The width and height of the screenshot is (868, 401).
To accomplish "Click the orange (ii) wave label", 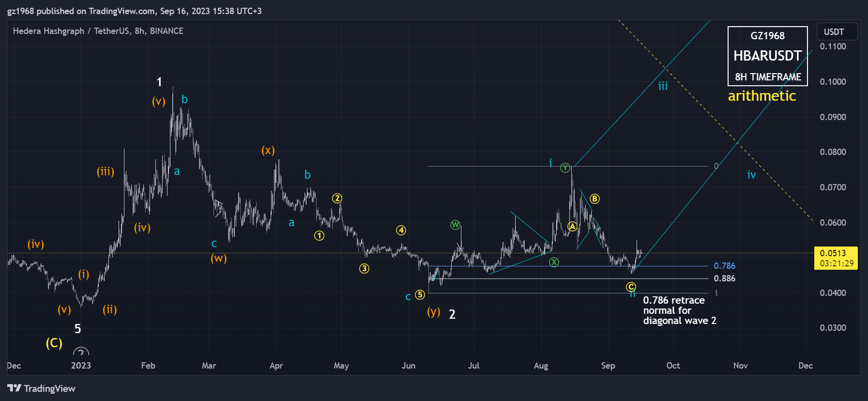I will [110, 309].
